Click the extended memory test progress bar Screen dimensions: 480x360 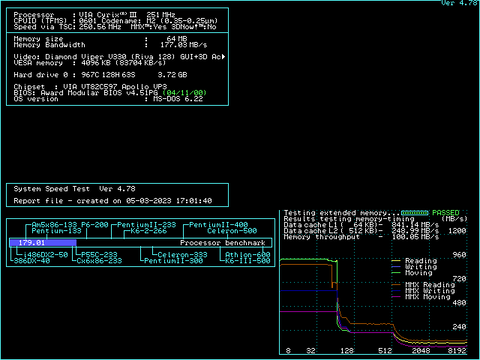click(415, 213)
